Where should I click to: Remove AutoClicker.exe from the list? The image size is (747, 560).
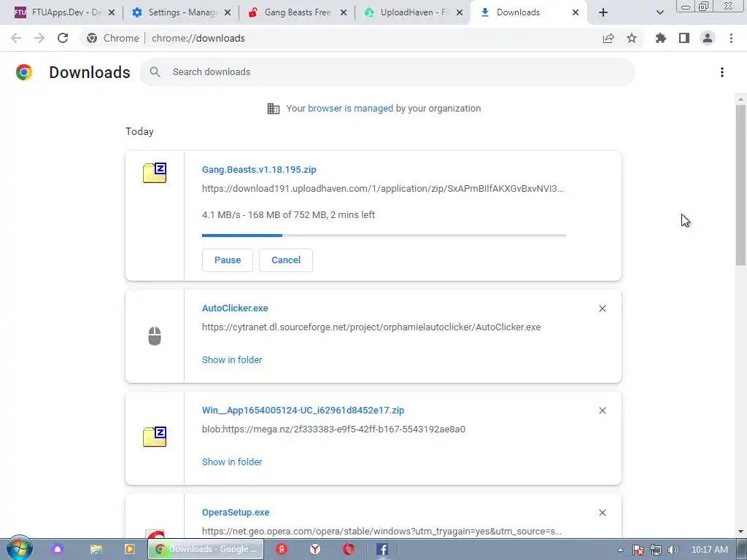(602, 308)
